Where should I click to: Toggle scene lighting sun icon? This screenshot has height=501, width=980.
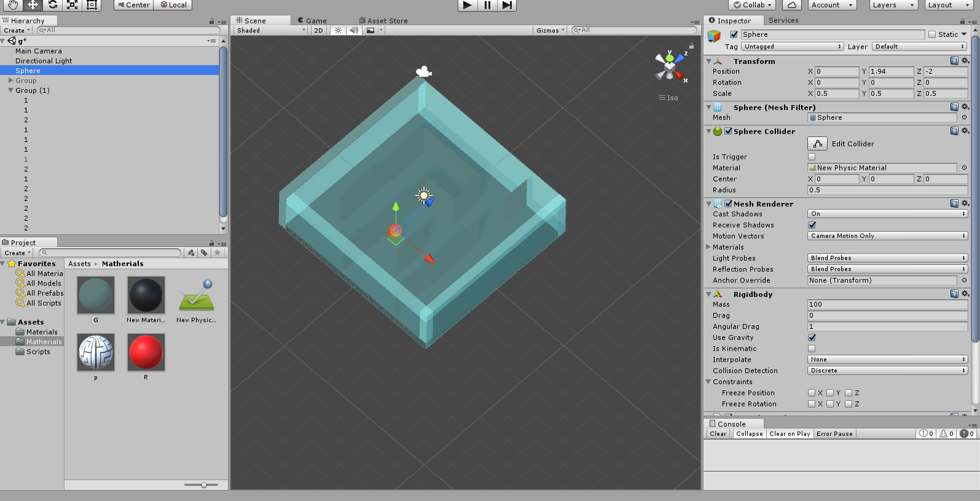click(x=338, y=30)
